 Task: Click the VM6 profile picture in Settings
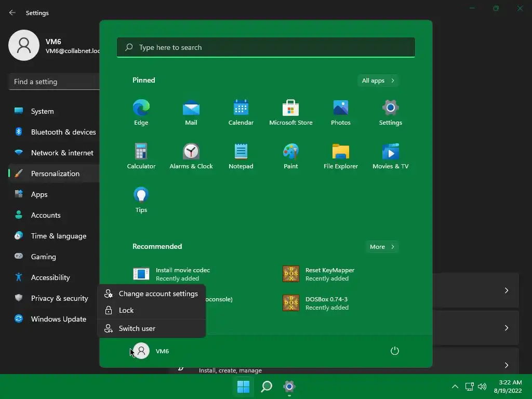point(24,45)
